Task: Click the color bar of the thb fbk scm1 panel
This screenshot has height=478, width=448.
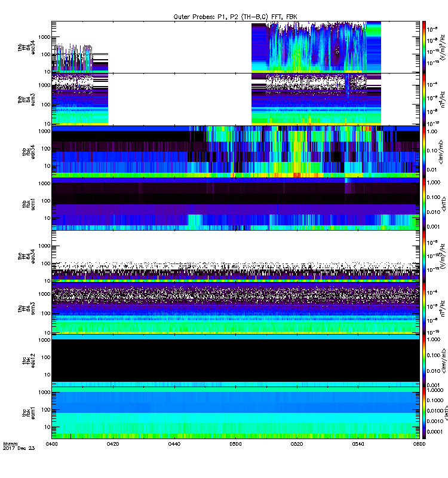Action: pyautogui.click(x=424, y=204)
